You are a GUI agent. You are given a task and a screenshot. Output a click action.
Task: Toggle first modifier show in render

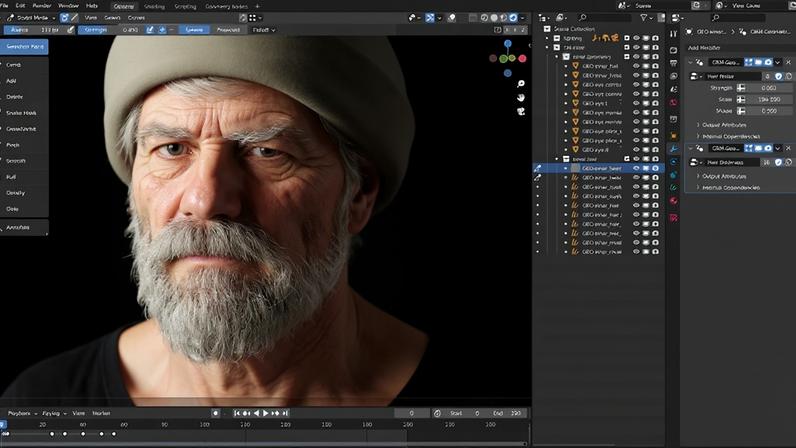(x=768, y=62)
